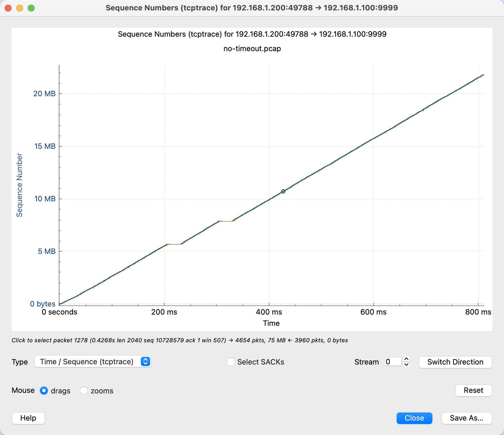Click the yellow minimize window button
Screen dimensions: 504x435
click(x=20, y=8)
